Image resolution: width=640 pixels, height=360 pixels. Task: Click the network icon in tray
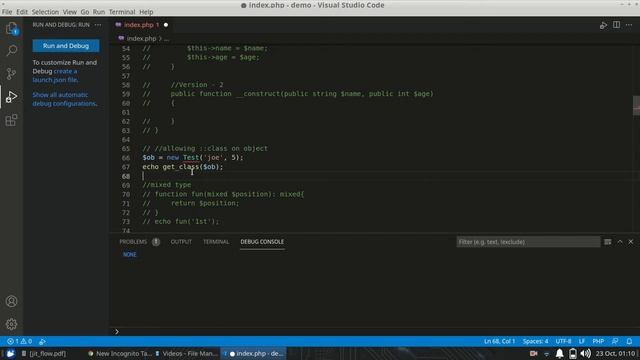(547, 354)
